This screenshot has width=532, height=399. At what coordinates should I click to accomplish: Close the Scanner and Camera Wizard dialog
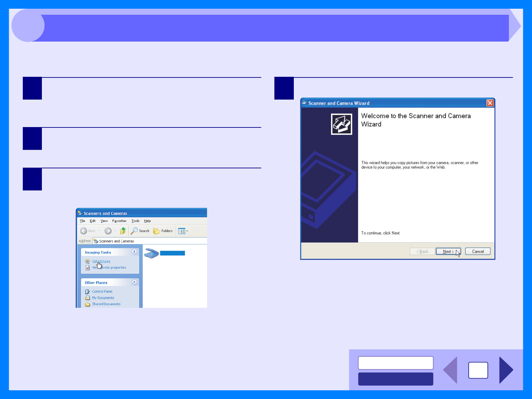(490, 103)
